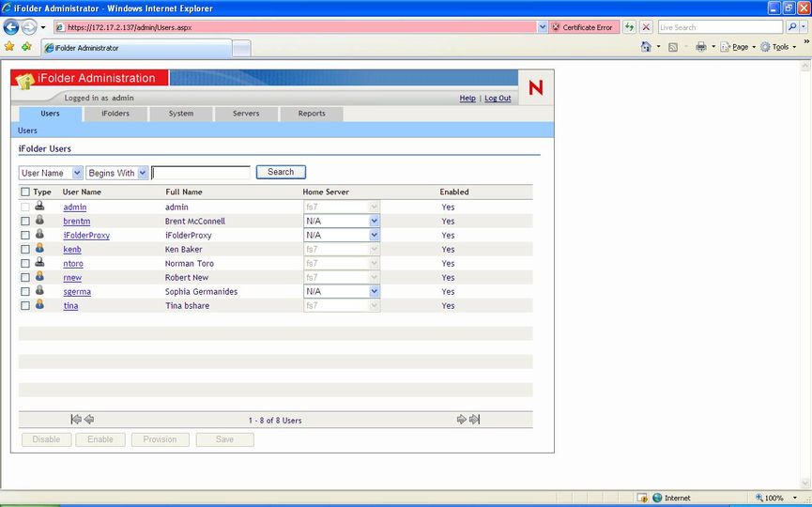Viewport: 812px width, 507px height.
Task: Select the iFolder Administrator browser tab
Action: 136,48
